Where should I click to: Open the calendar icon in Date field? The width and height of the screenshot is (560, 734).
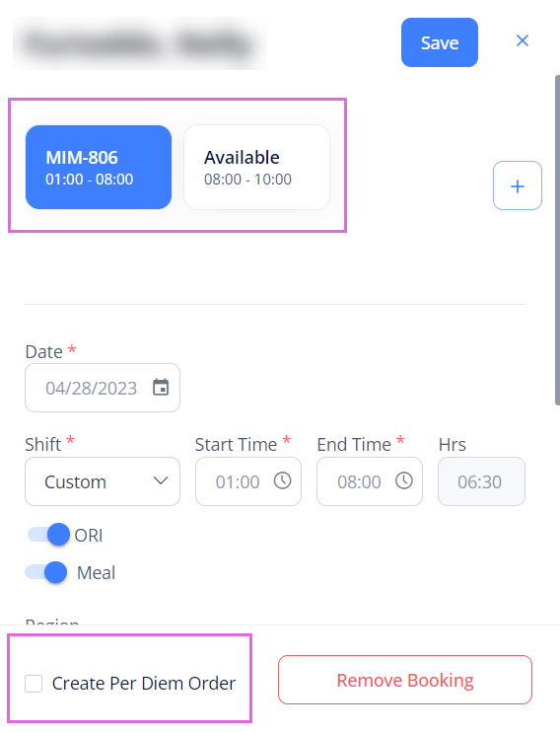point(161,387)
